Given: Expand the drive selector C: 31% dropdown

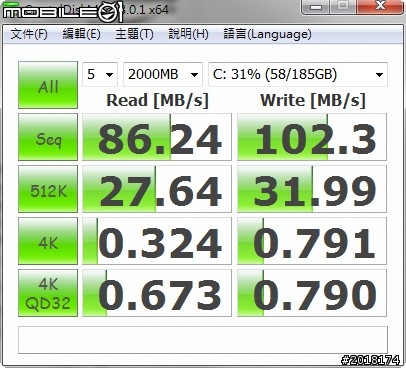Looking at the screenshot, I should 298,74.
